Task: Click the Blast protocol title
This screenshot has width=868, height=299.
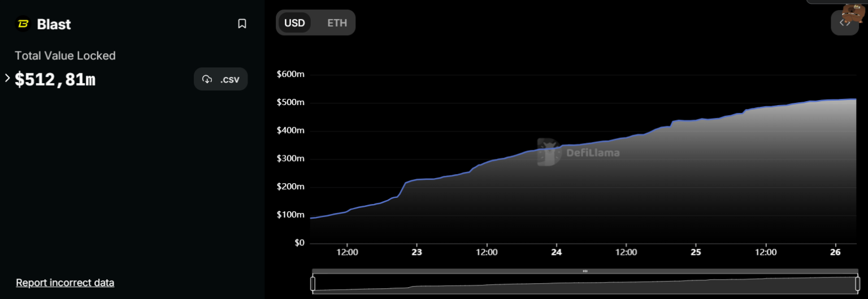Action: (x=54, y=24)
